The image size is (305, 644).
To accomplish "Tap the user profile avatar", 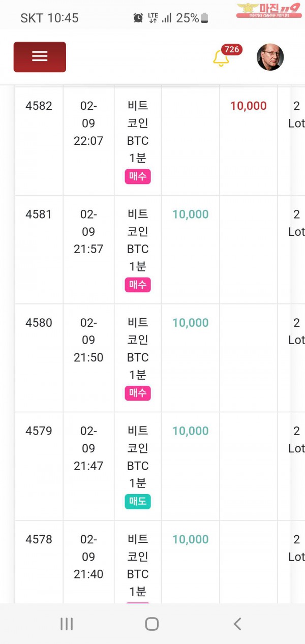I will click(270, 57).
